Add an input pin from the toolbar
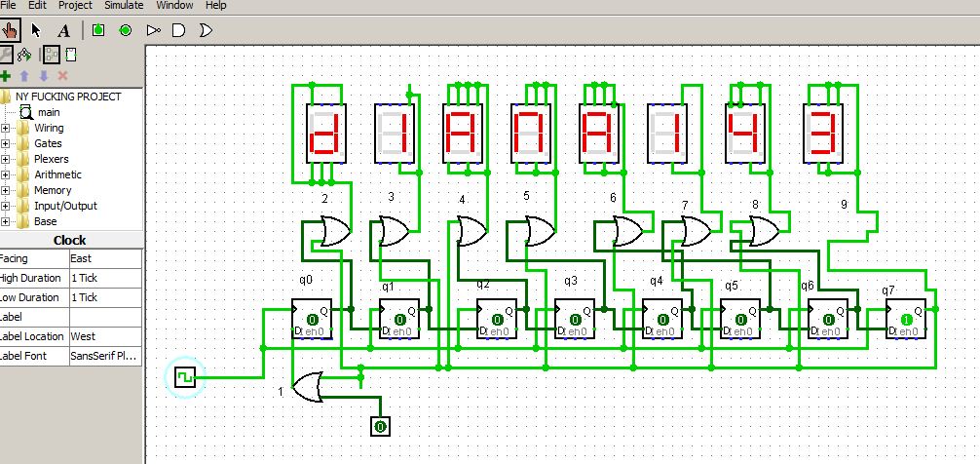 click(98, 30)
